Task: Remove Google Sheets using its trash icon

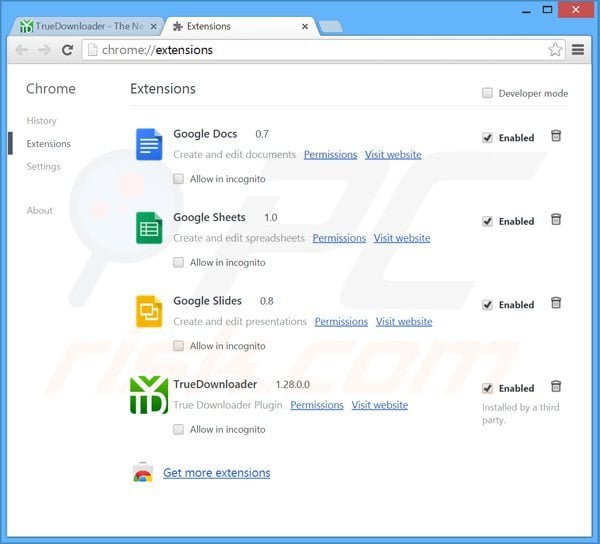Action: (x=556, y=220)
